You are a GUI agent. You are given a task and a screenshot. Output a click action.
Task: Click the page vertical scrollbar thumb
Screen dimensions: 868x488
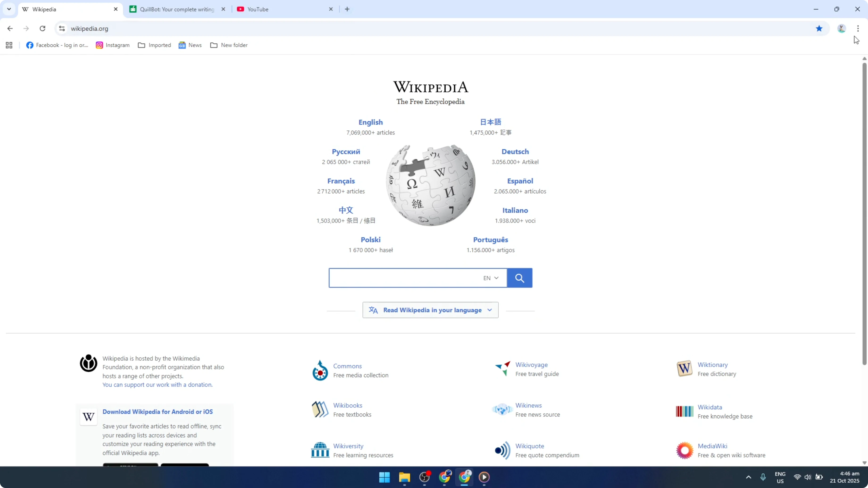click(x=864, y=214)
